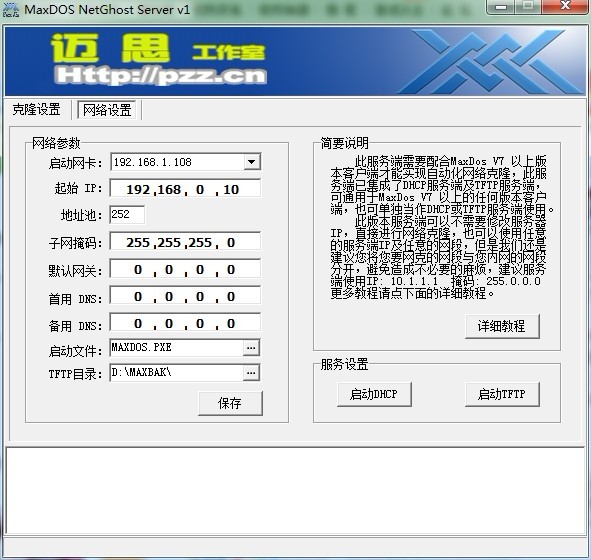Screen dimensions: 591x560
Task: Browse for 启动文件 with ellipsis button
Action: coord(251,348)
